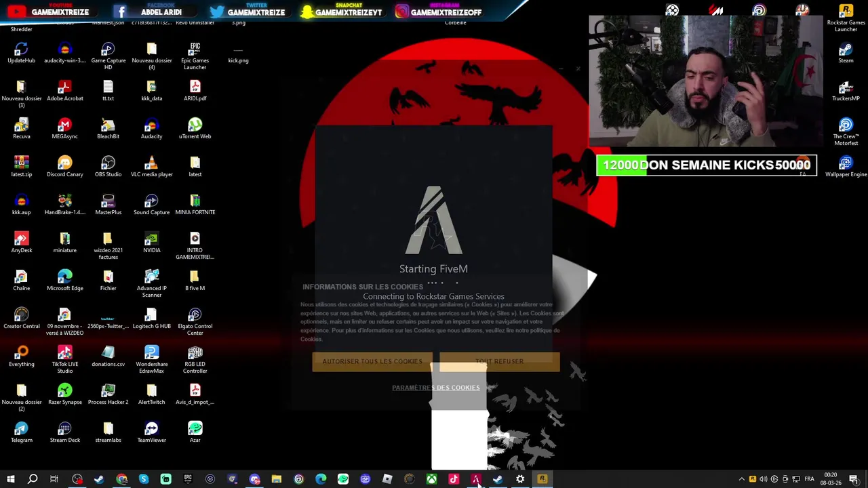868x488 pixels.
Task: Open the MEGAsync desktop shortcut
Action: (x=64, y=129)
